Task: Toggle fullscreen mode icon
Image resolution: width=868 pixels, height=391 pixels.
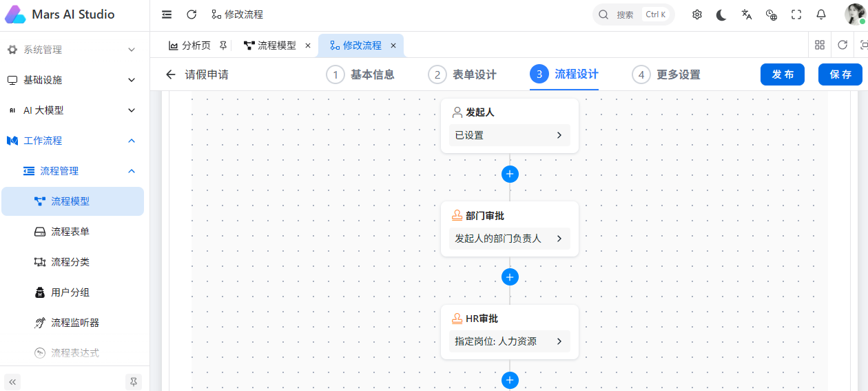Action: [796, 14]
